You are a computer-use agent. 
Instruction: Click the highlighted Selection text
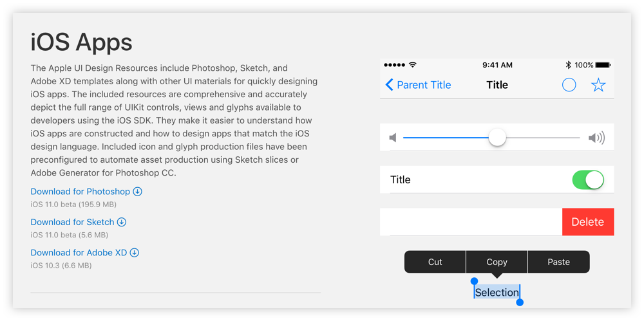click(x=497, y=293)
